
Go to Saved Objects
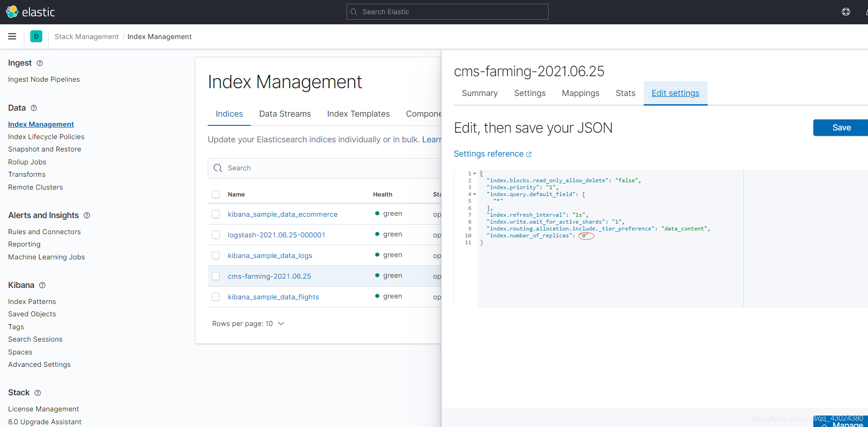tap(32, 314)
